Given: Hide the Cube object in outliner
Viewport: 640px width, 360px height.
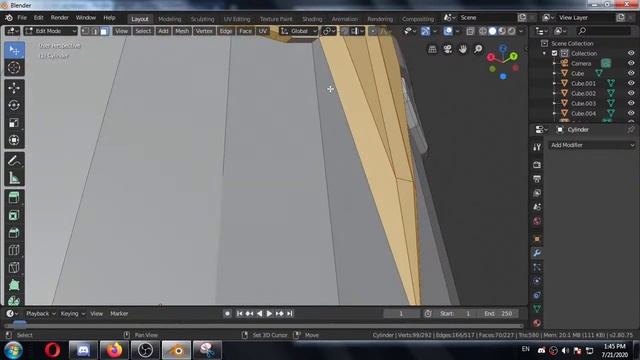Looking at the screenshot, I should click(631, 73).
